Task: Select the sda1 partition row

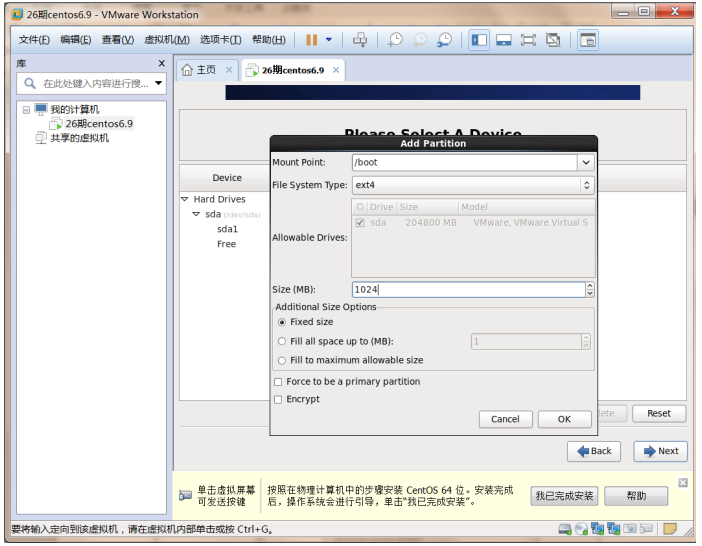Action: [227, 229]
